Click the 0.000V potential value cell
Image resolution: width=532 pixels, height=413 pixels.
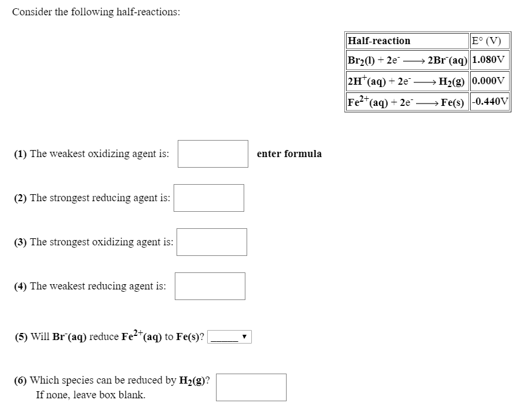(487, 81)
